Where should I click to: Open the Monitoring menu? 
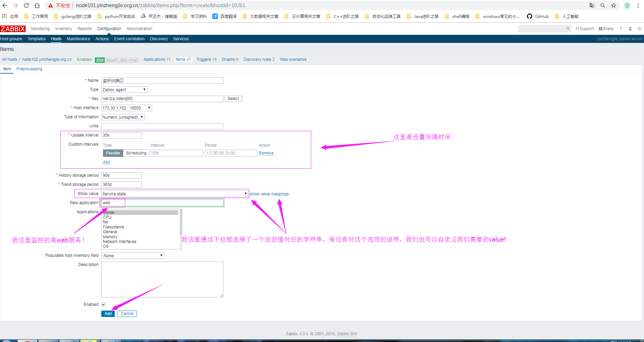pyautogui.click(x=41, y=29)
